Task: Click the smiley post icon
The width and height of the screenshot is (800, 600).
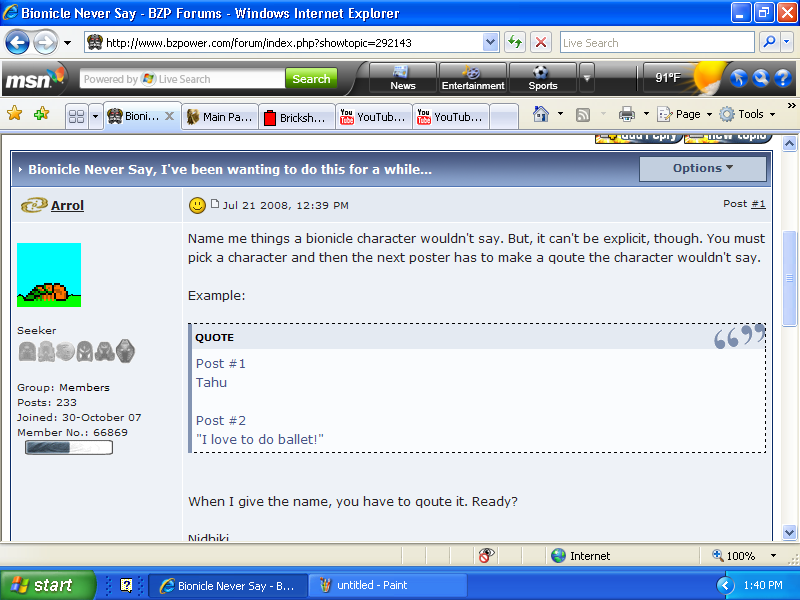Action: pyautogui.click(x=197, y=205)
